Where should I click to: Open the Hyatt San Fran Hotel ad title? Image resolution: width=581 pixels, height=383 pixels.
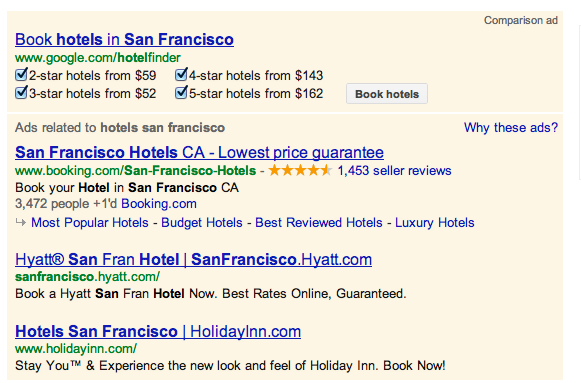(x=193, y=259)
